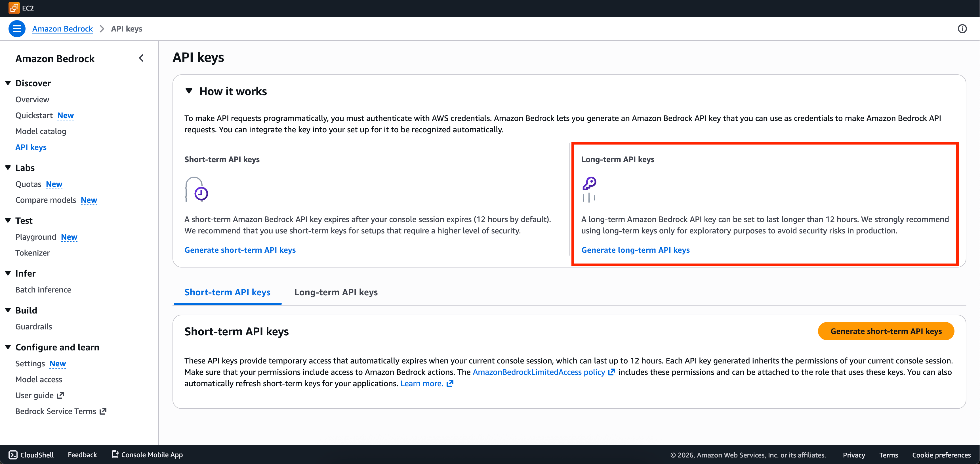Open Tokenizer in sidebar
Screen dimensions: 980x464
33,253
